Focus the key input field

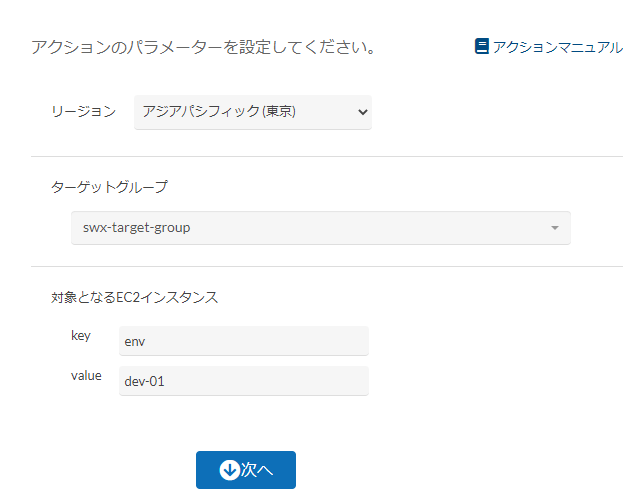tap(244, 341)
